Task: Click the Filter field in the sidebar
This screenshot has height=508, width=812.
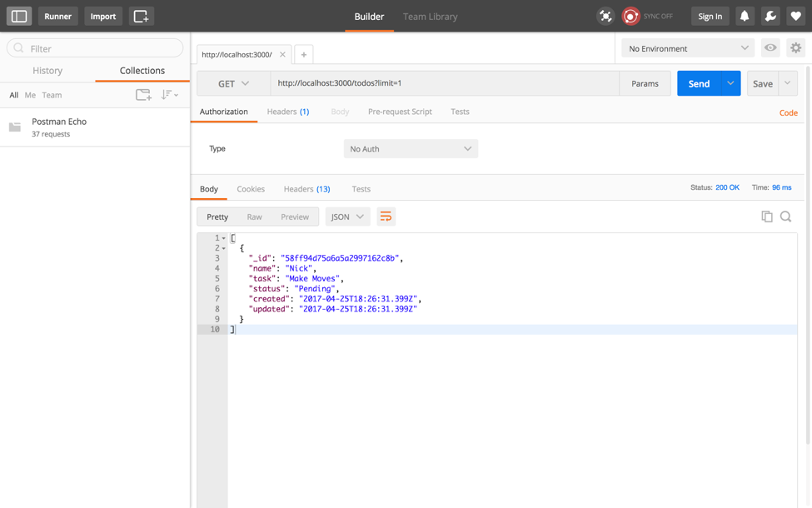Action: pyautogui.click(x=94, y=47)
